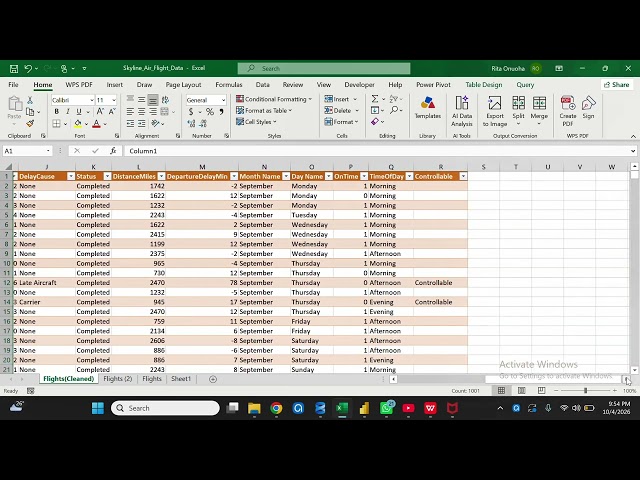This screenshot has width=640, height=480.
Task: Click the Accounting dollar format icon
Action: point(191,111)
